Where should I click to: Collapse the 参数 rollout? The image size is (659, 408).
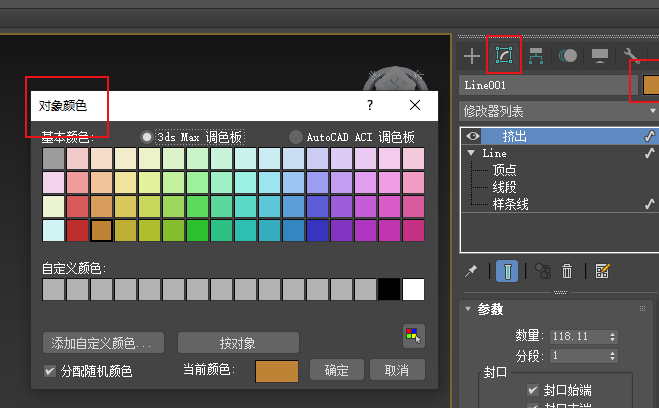468,309
